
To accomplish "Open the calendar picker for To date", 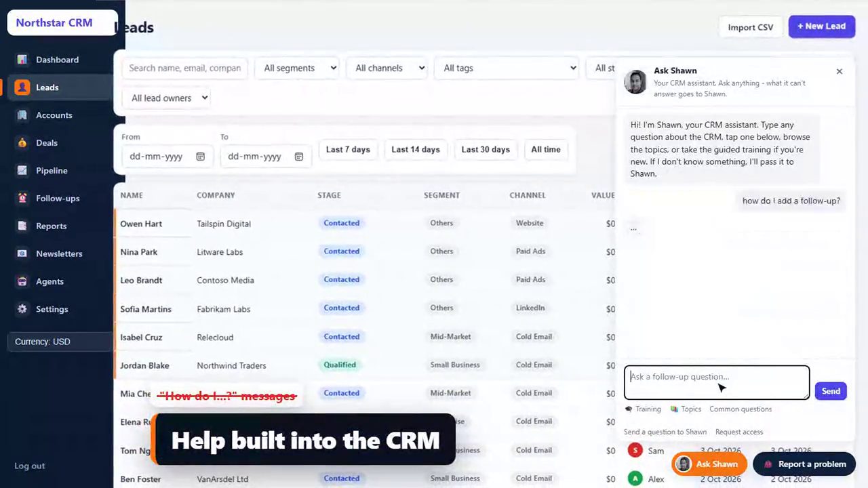I will (299, 157).
